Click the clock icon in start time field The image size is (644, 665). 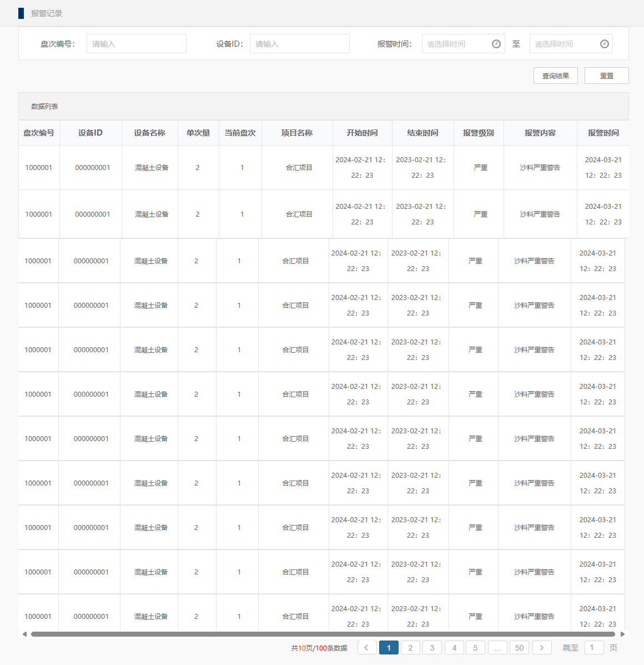point(496,44)
